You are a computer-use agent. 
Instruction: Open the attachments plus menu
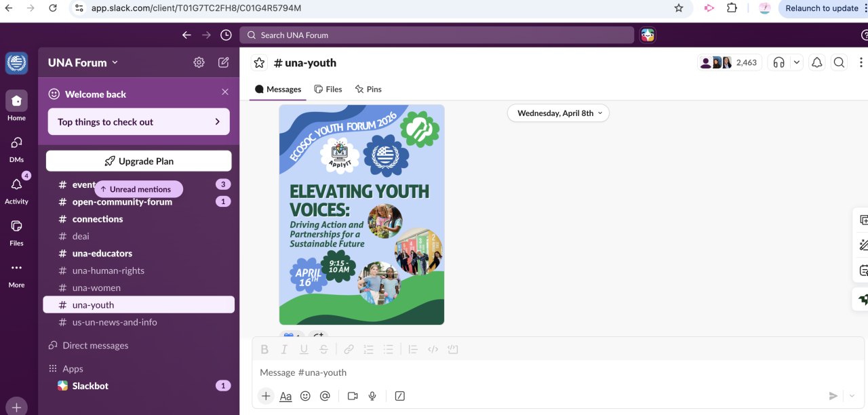(x=266, y=396)
